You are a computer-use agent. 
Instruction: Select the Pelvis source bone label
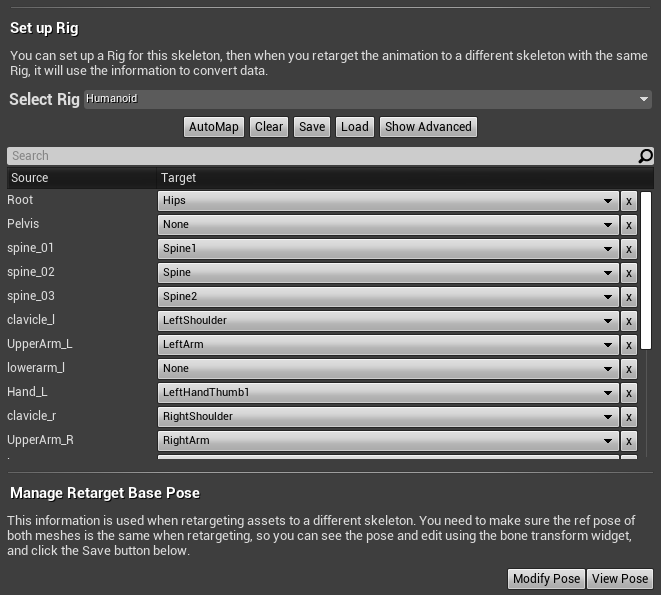[x=23, y=224]
